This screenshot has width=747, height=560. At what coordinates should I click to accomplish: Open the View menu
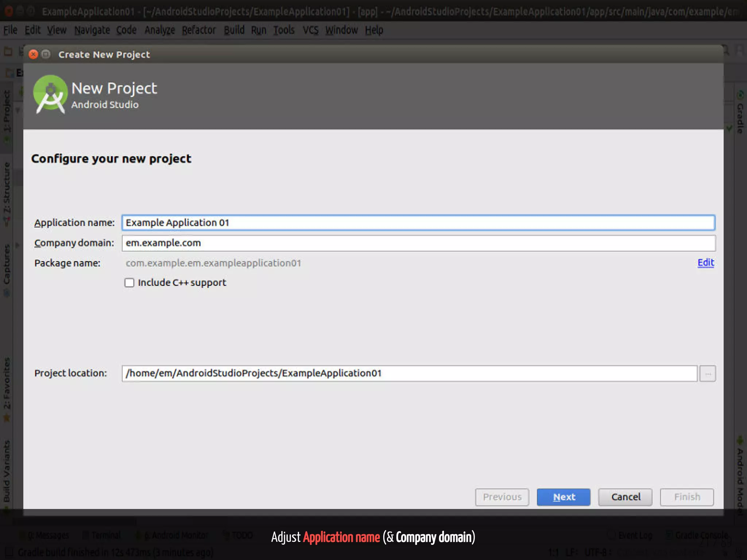(x=57, y=30)
